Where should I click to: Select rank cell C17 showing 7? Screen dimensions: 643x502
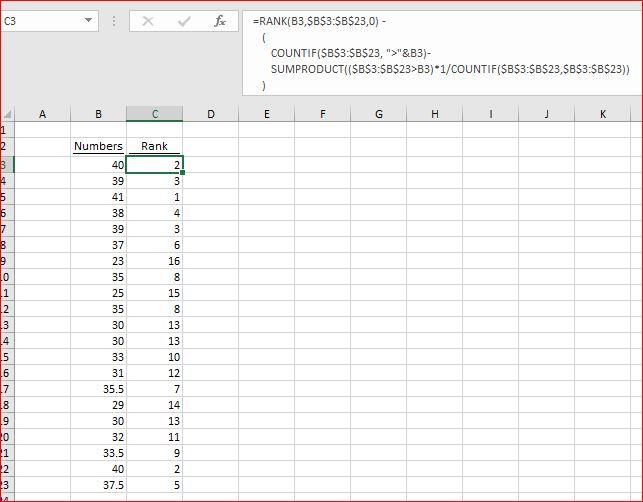[x=155, y=389]
